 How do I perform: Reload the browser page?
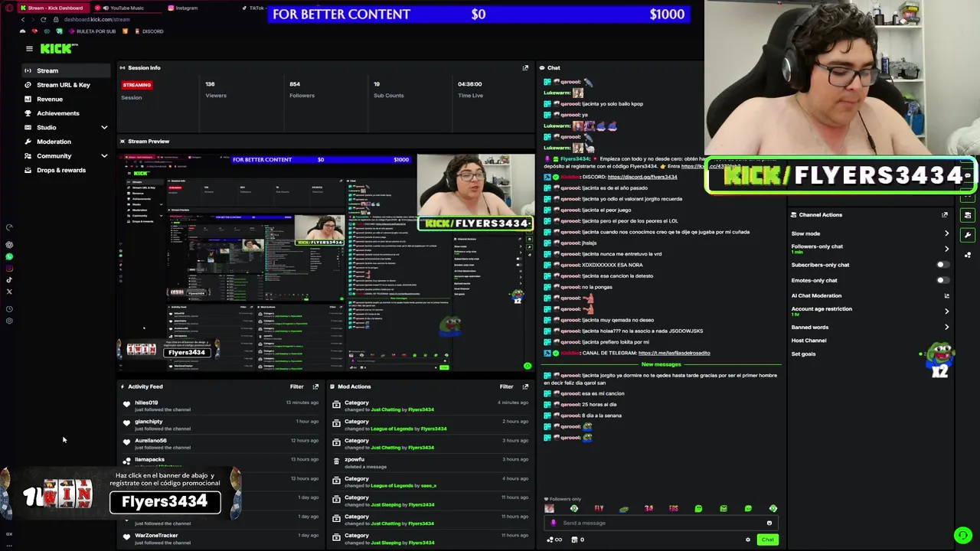coord(43,19)
